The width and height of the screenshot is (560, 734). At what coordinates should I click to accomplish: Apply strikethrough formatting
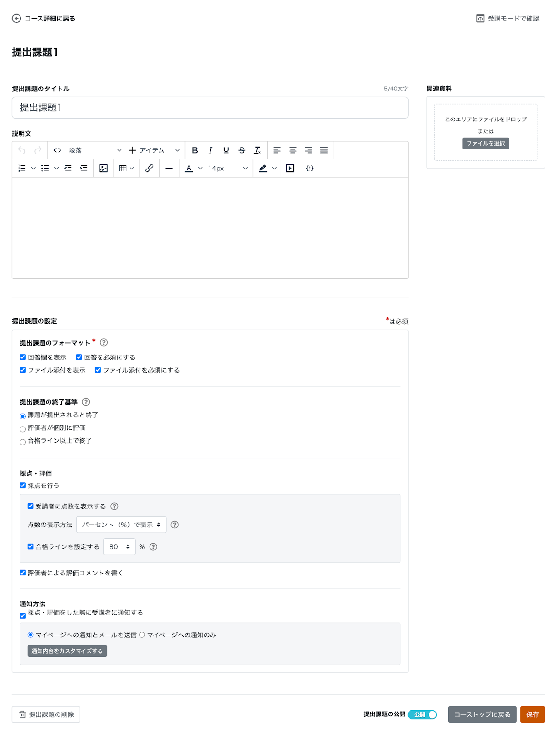click(242, 150)
